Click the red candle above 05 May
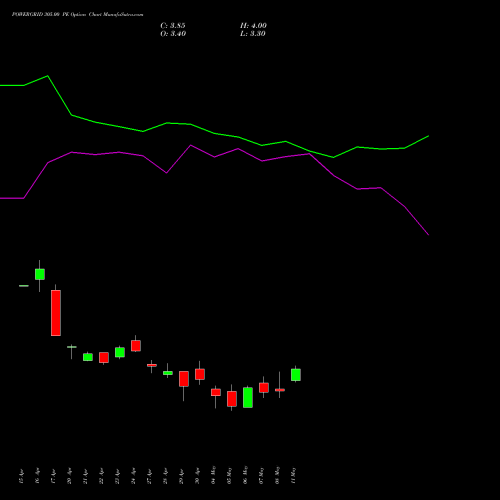 (232, 399)
